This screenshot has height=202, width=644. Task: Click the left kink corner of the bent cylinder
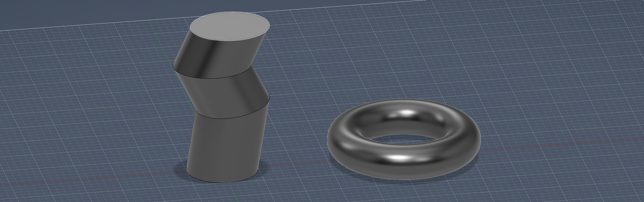(x=174, y=67)
